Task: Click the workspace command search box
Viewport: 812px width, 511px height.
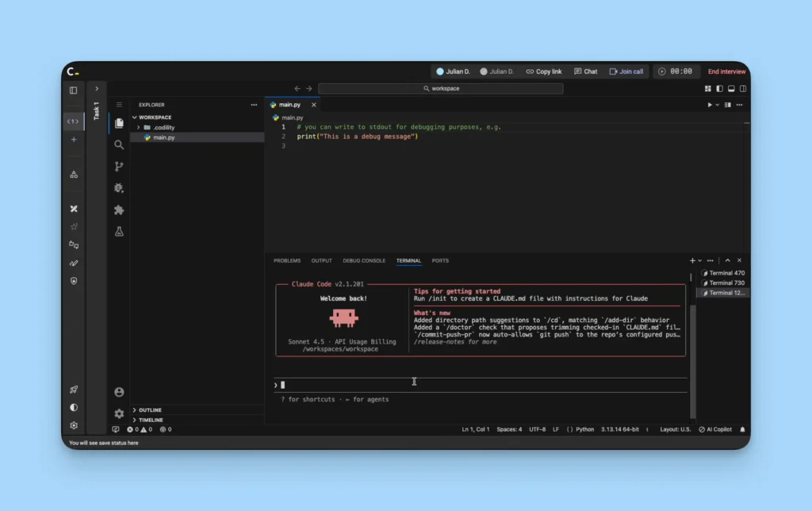Action: tap(441, 89)
